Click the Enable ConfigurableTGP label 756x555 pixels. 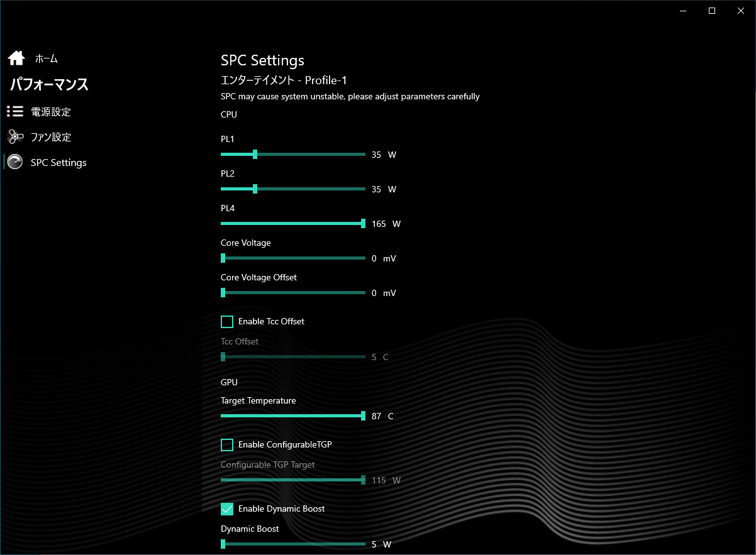(285, 444)
